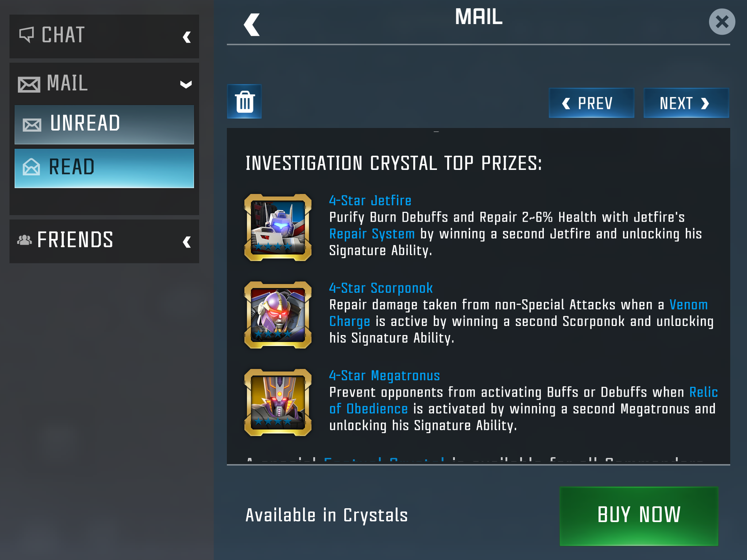The width and height of the screenshot is (747, 560).
Task: Collapse the Mail section chevron
Action: pos(186,85)
